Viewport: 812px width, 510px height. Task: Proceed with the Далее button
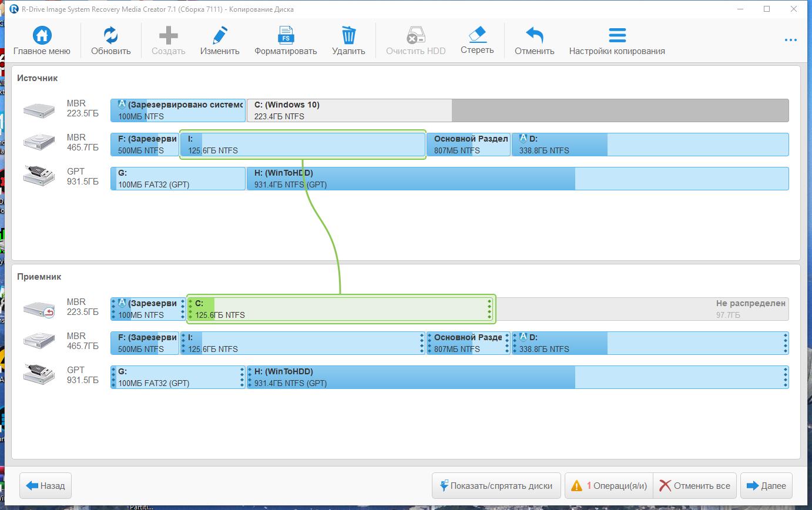pos(766,486)
